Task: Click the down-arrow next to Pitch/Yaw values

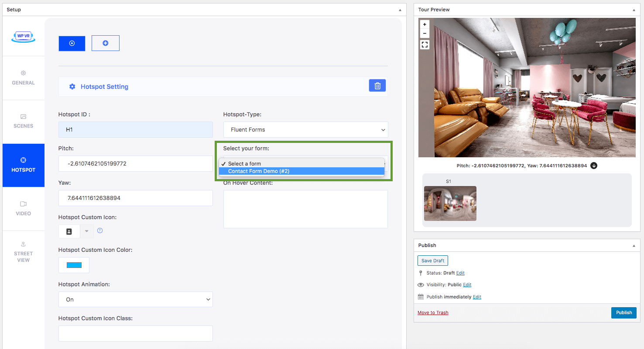Action: click(x=593, y=166)
